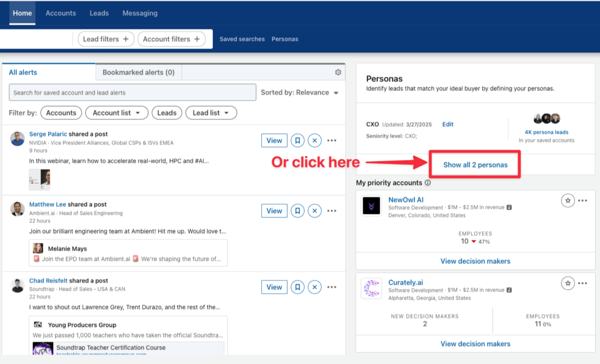The width and height of the screenshot is (600, 364).
Task: Click the info icon beside My priority accounts
Action: pos(428,183)
